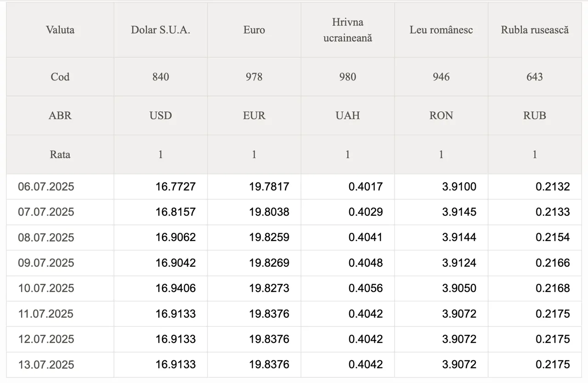Click currency code 643 cell
Screen dimensions: 588x383
tap(535, 77)
